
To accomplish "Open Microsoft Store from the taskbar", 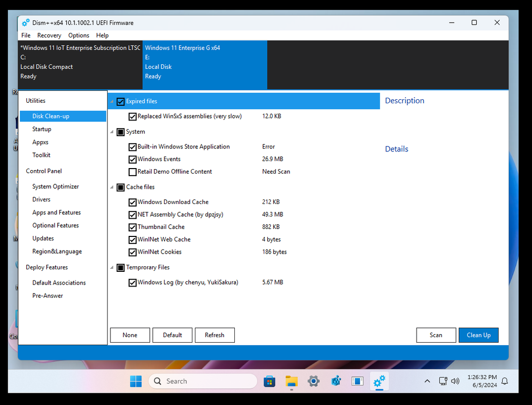I will click(x=269, y=381).
